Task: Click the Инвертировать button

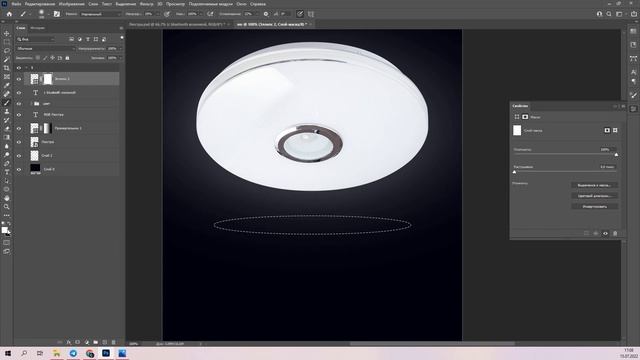Action: click(x=594, y=207)
